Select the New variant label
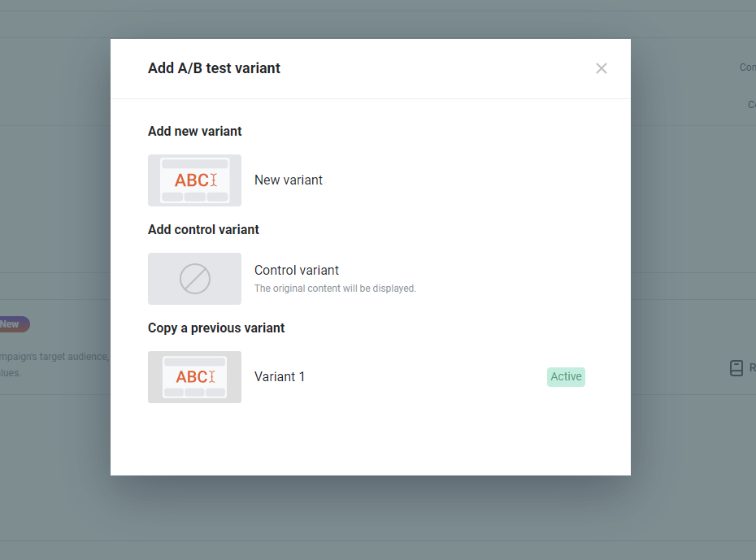This screenshot has width=756, height=560. pos(289,180)
